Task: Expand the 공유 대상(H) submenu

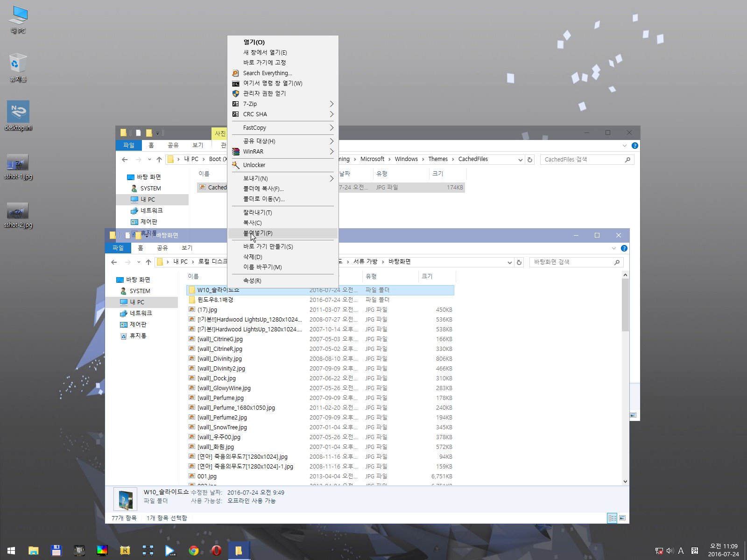Action: 282,141
